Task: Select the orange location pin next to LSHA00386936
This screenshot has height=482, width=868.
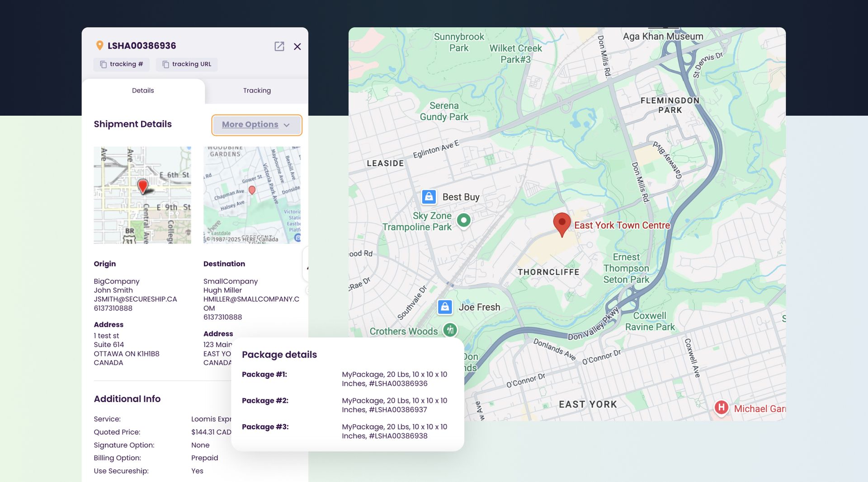Action: pos(99,45)
